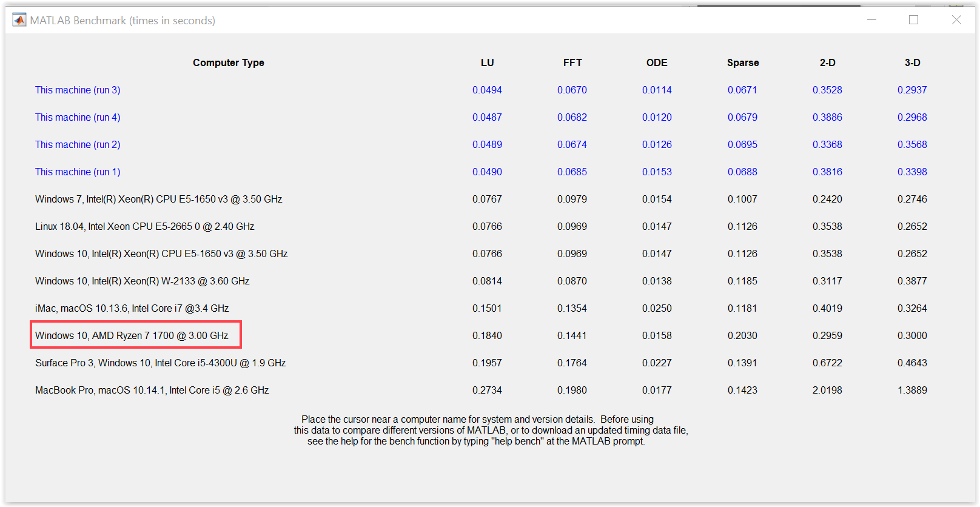Viewport: 980px width, 507px height.
Task: Click LU value 0.2734 in MacBook Pro row
Action: [x=488, y=390]
